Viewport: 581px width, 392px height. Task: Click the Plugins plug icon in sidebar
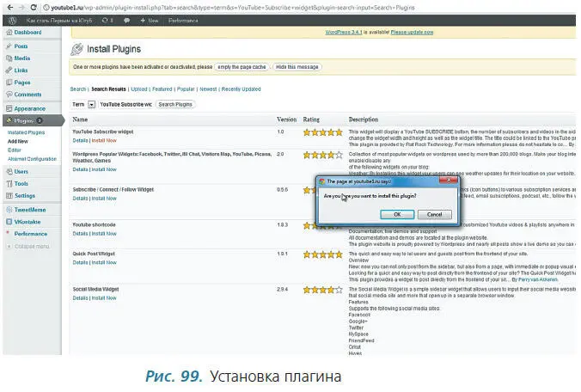[x=9, y=120]
